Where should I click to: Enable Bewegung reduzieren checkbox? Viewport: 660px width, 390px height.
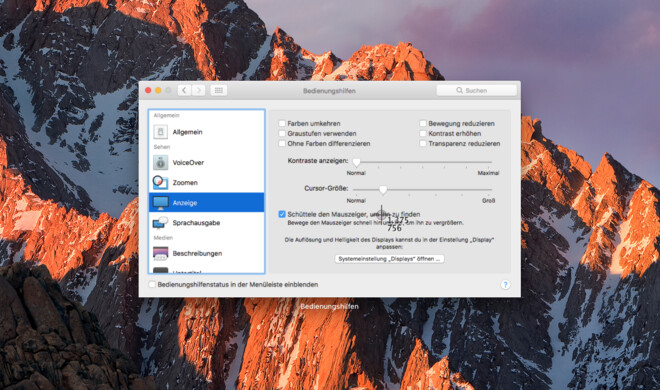(x=423, y=123)
